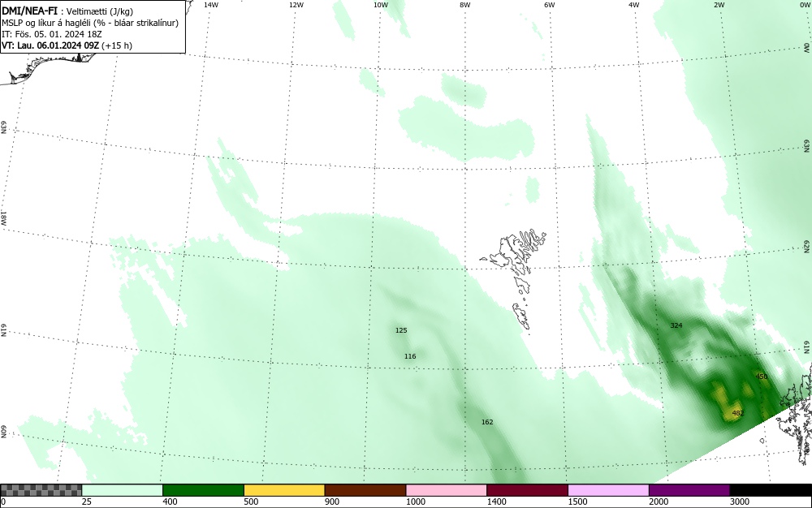Click the light green 25 legend swatch
The width and height of the screenshot is (812, 508).
(123, 490)
